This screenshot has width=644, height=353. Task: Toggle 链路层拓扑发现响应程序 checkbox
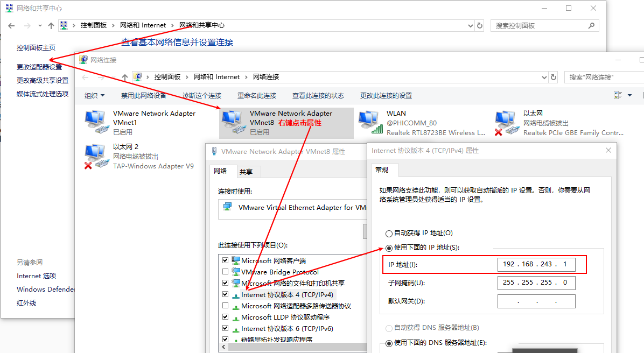coord(225,340)
